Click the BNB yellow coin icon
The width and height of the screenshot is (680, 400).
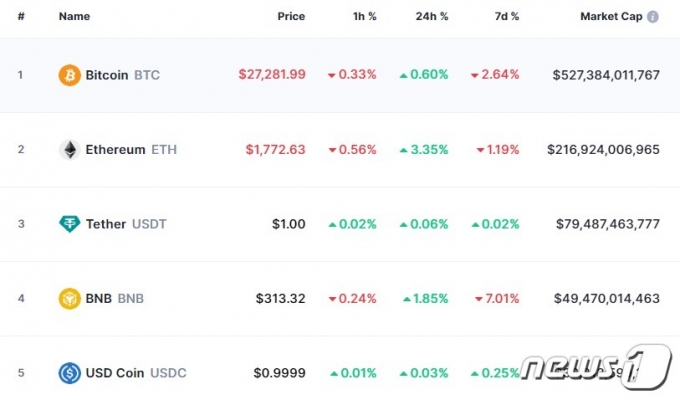(x=69, y=298)
